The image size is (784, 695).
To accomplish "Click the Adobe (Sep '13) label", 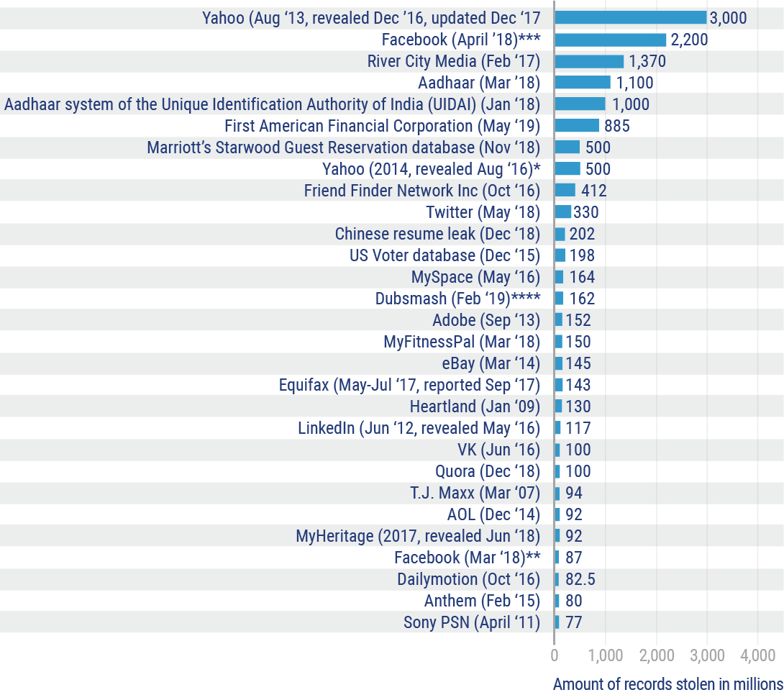I will click(486, 320).
